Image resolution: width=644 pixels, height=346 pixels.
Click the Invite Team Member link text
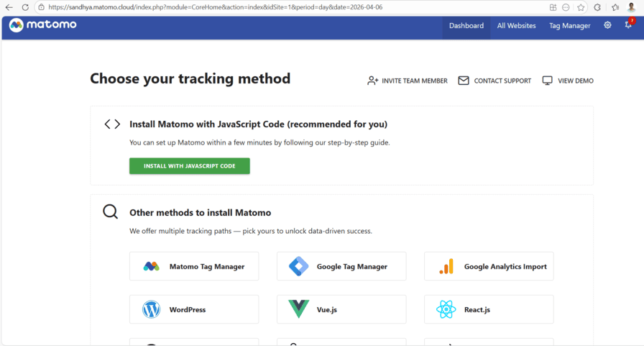415,81
